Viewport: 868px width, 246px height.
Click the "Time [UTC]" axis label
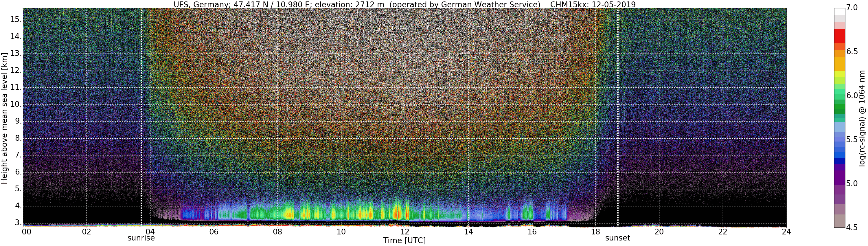pos(404,241)
